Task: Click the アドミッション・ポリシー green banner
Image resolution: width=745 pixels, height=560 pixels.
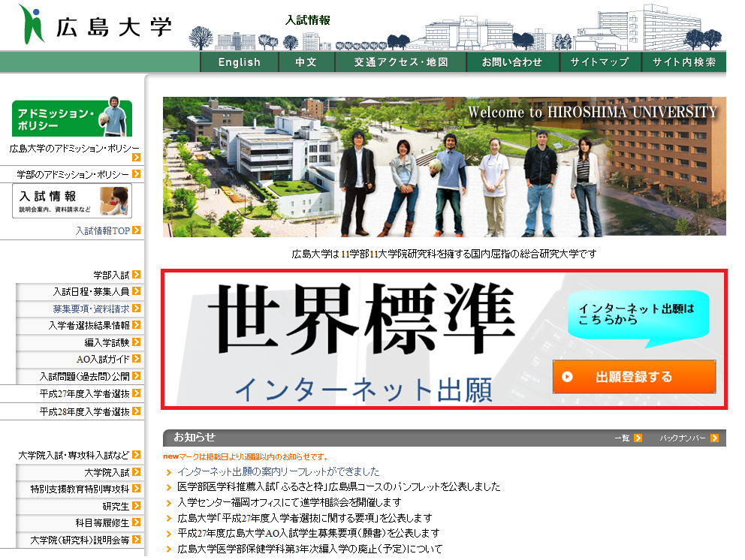Action: point(72,117)
